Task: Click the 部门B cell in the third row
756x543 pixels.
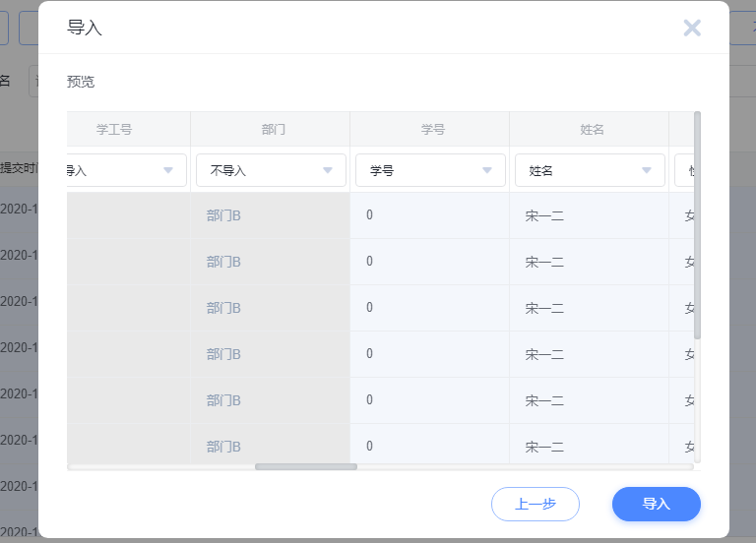Action: (x=223, y=308)
